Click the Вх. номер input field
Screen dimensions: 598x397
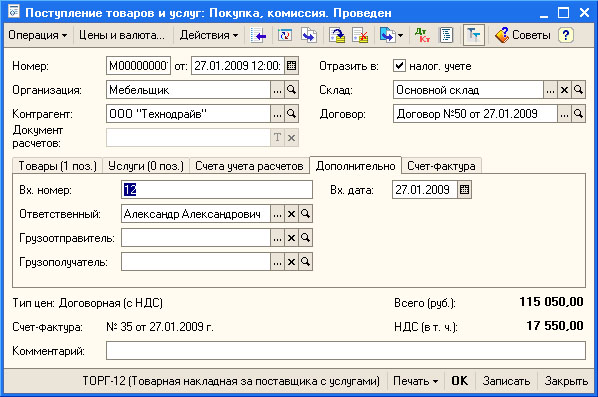coord(217,190)
